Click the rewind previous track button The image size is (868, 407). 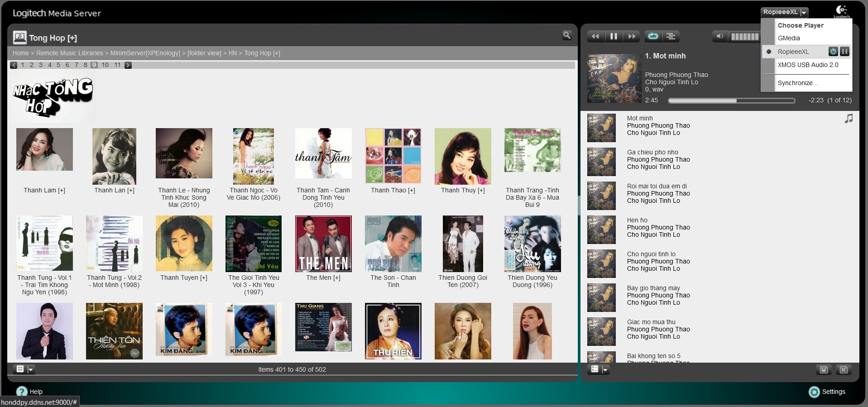(x=596, y=36)
